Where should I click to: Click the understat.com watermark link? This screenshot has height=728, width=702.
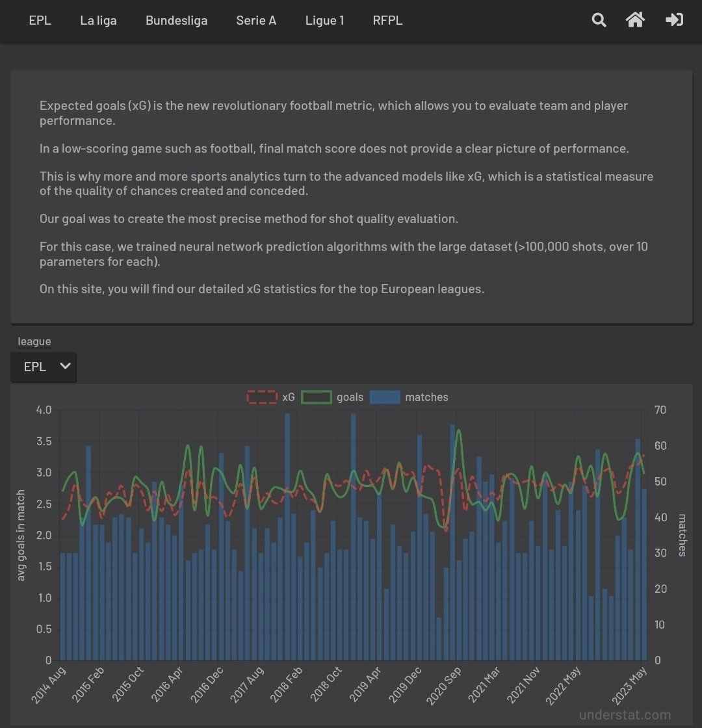[x=625, y=715]
